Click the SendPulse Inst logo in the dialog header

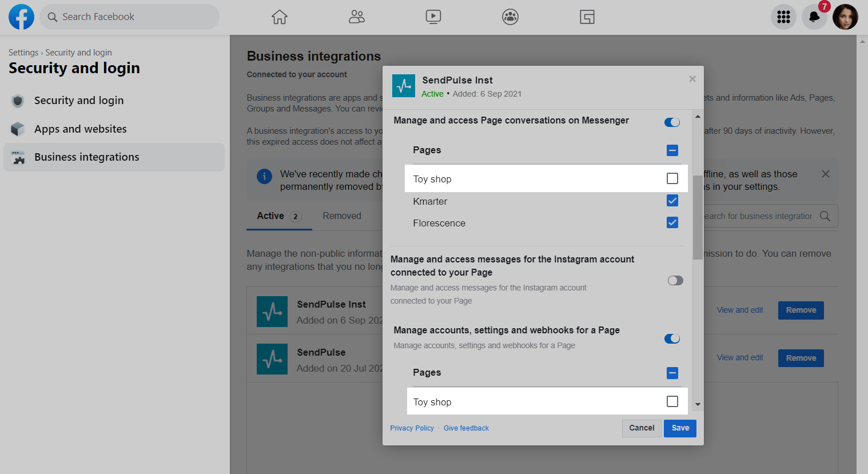(404, 86)
